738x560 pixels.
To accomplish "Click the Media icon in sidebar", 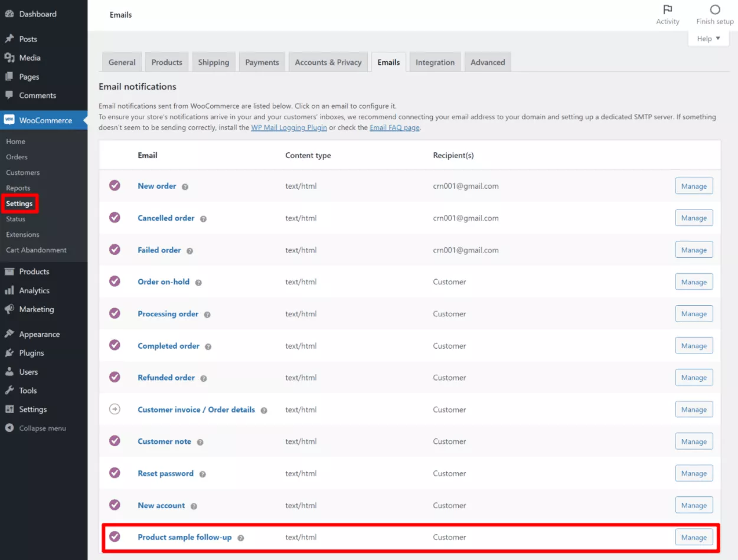I will pyautogui.click(x=9, y=58).
